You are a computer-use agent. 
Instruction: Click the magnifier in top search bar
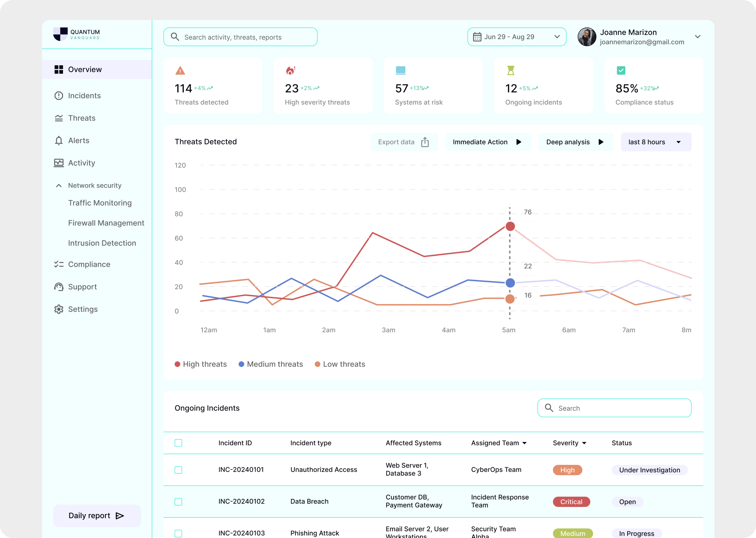pos(175,36)
